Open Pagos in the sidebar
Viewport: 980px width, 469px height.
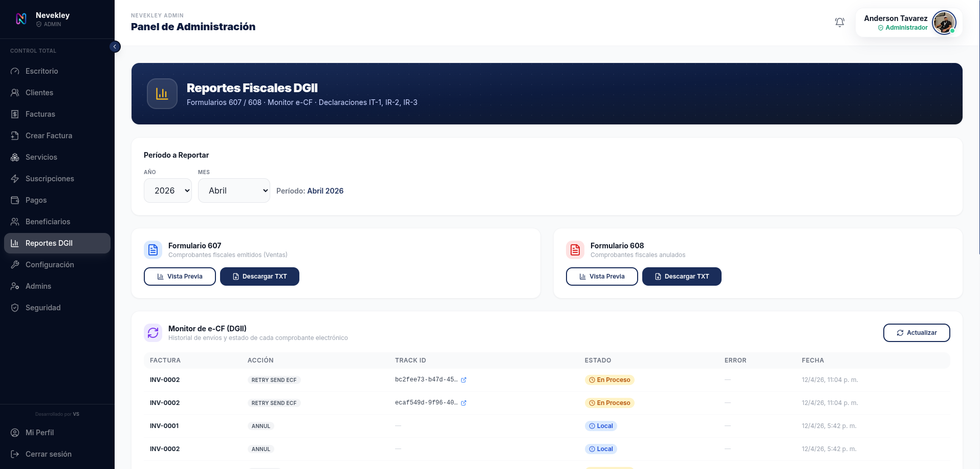[x=57, y=200]
